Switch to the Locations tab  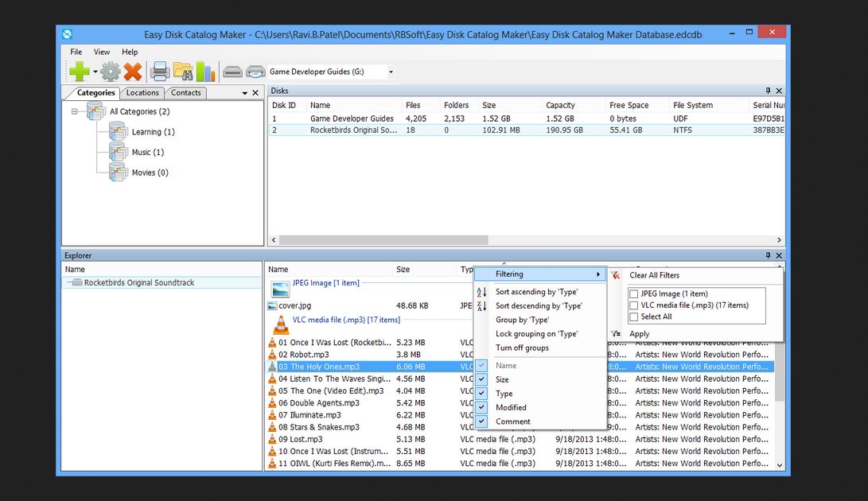142,92
